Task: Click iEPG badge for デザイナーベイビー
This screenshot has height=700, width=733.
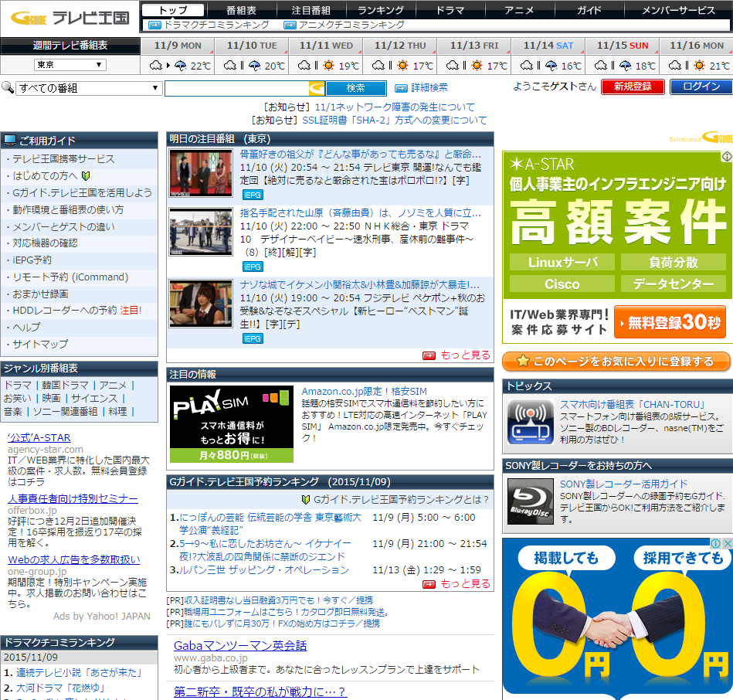Action: [253, 267]
